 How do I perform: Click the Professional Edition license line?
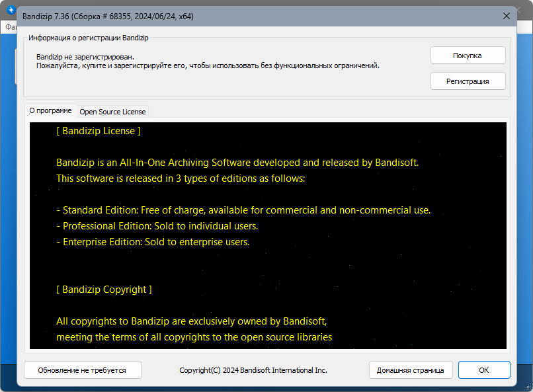coord(157,226)
